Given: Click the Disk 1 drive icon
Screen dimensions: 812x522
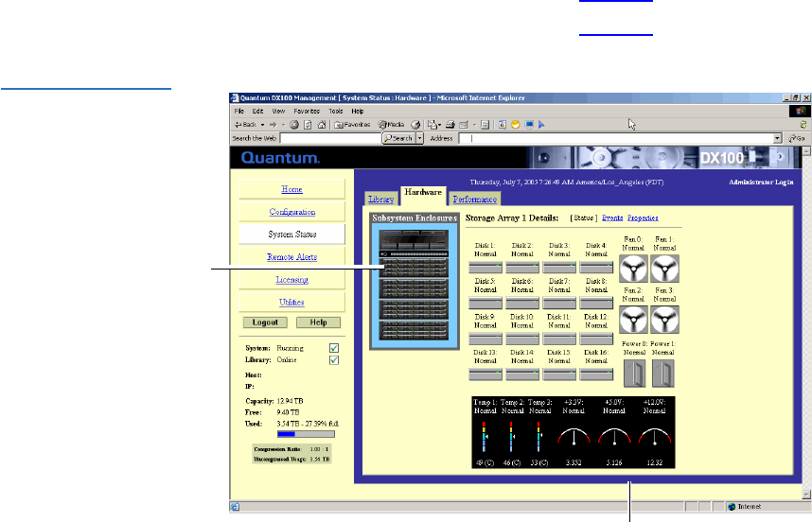Looking at the screenshot, I should (485, 267).
